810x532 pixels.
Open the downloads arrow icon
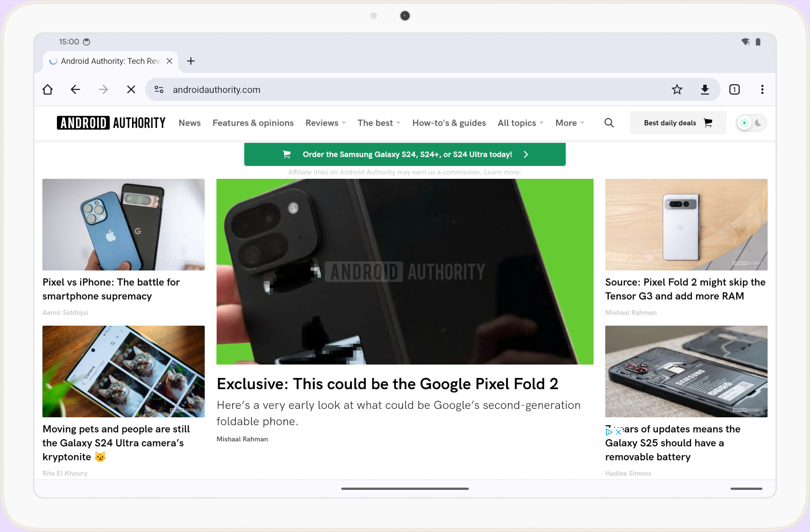[x=705, y=89]
